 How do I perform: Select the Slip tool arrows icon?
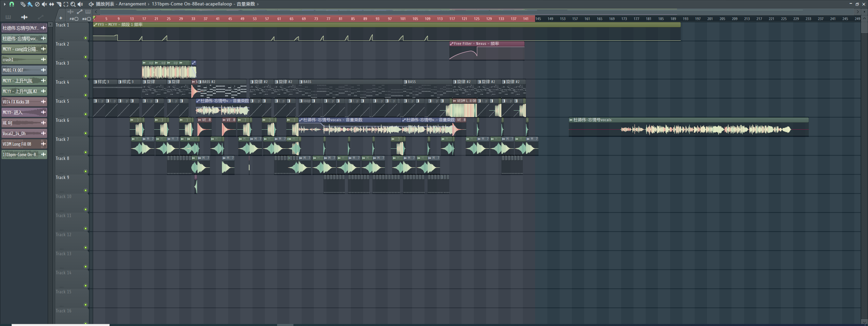pyautogui.click(x=51, y=4)
